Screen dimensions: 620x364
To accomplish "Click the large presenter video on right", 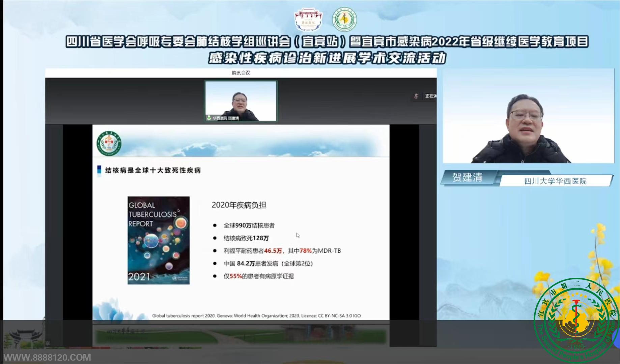I will point(528,116).
